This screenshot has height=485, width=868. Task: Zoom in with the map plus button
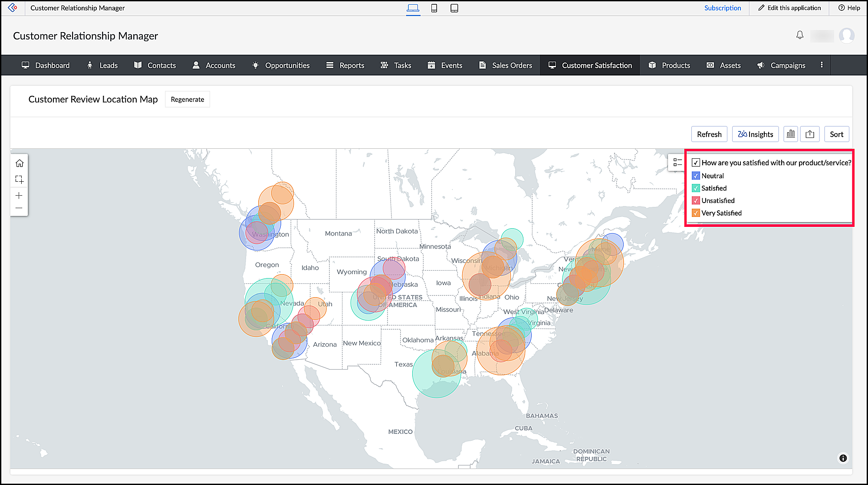click(19, 196)
